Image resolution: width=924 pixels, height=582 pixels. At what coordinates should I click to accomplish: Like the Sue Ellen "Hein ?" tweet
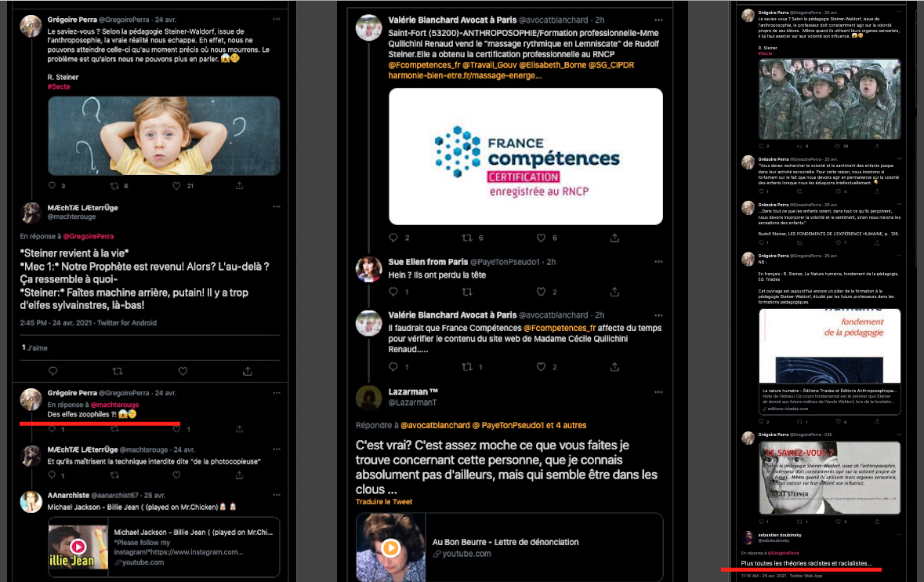pyautogui.click(x=541, y=291)
